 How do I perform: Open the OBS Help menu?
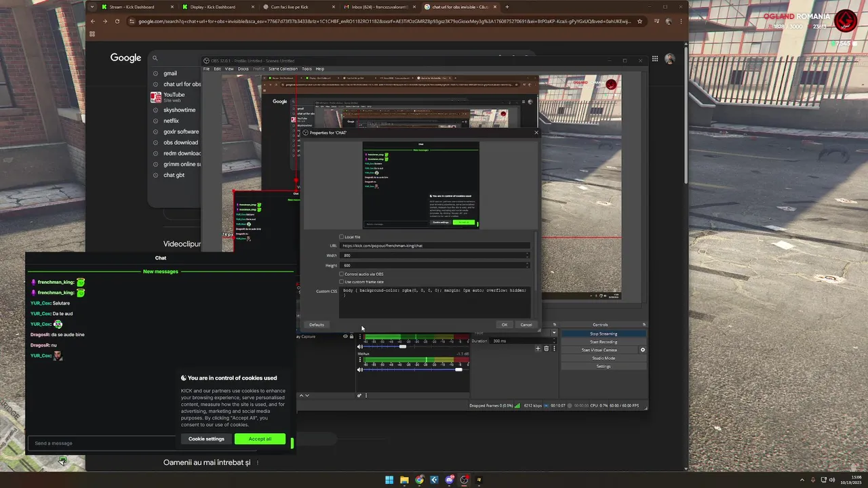(320, 68)
